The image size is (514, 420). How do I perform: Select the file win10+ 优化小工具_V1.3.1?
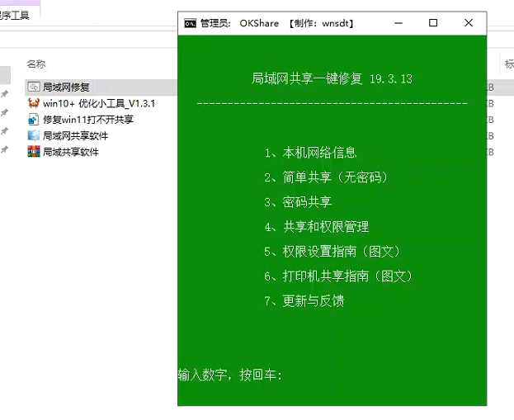pyautogui.click(x=99, y=104)
